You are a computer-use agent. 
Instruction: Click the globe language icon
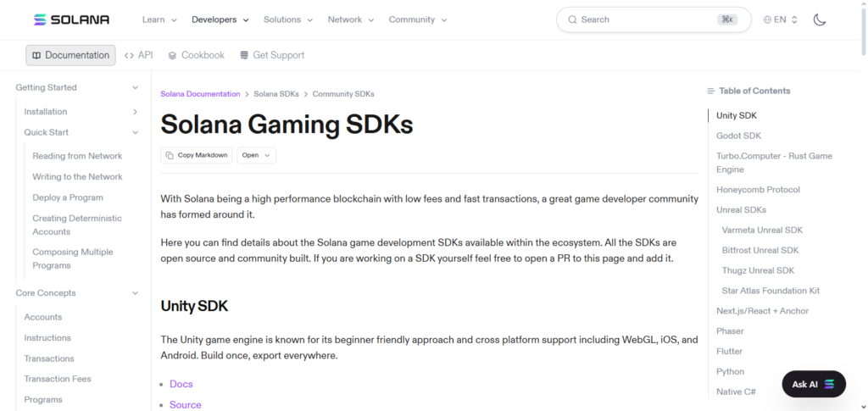(767, 19)
